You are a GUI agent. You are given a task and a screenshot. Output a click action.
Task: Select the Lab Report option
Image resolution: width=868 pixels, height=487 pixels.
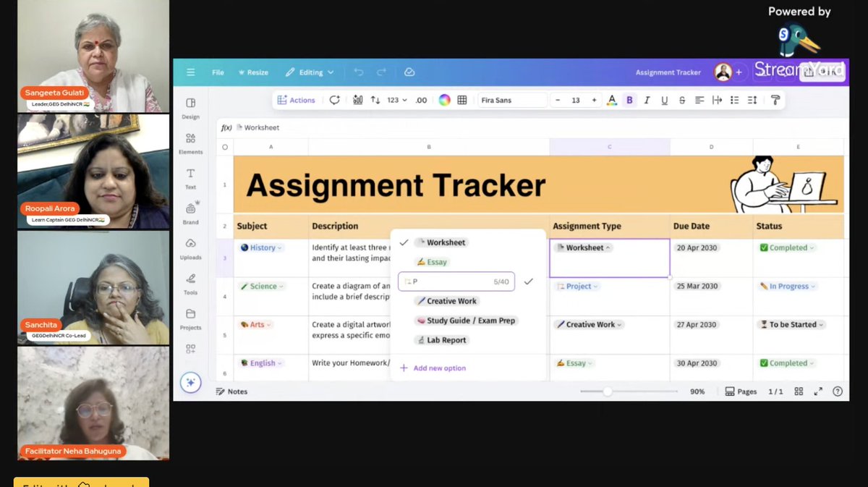coord(441,340)
